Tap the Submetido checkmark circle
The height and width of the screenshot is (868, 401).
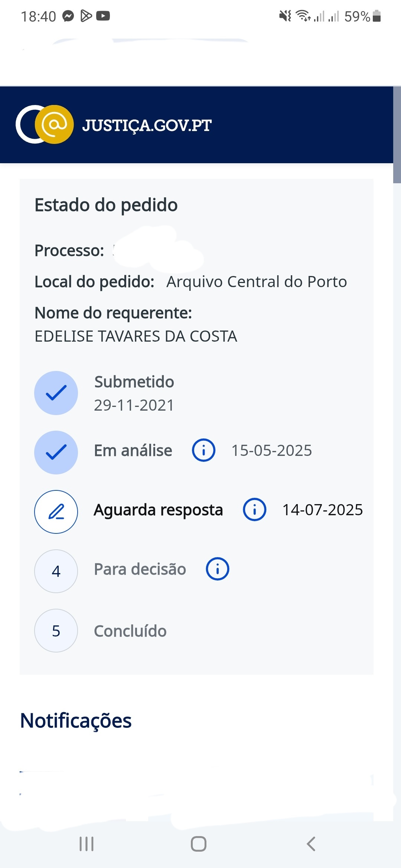pyautogui.click(x=56, y=393)
